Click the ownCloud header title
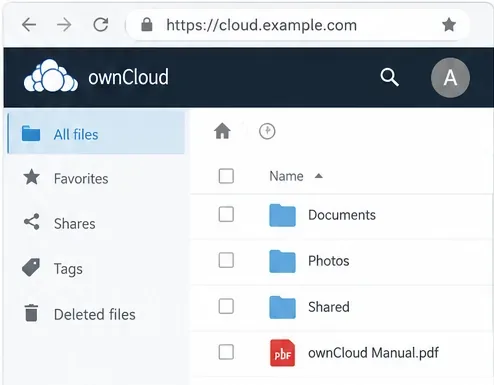The height and width of the screenshot is (385, 494). point(128,77)
